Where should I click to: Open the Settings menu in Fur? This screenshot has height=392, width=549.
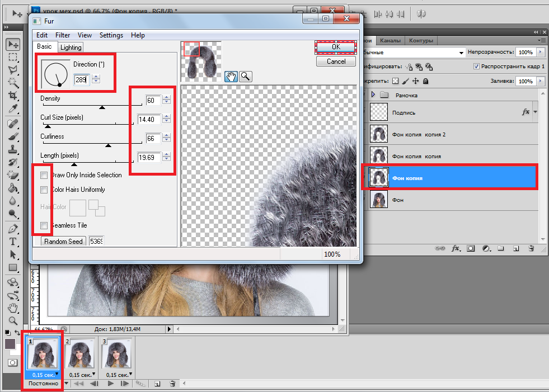pyautogui.click(x=111, y=35)
